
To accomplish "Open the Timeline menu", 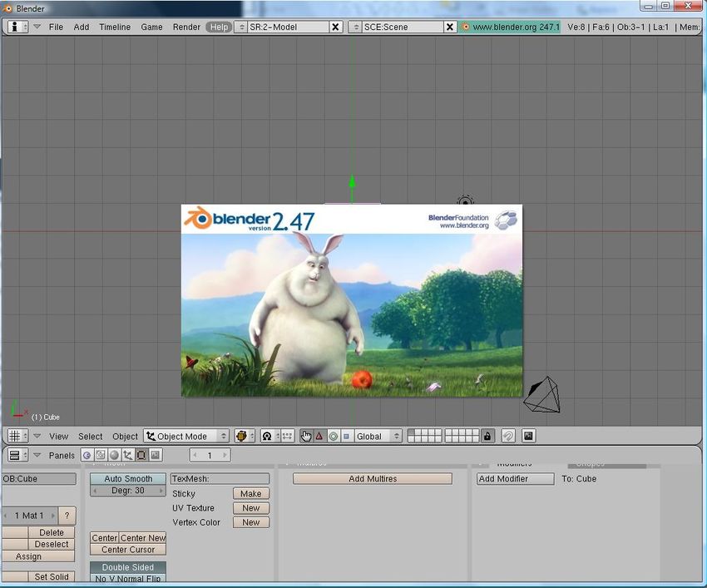I will 115,27.
